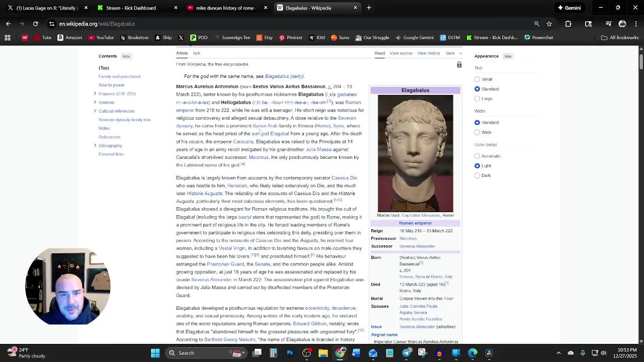Open the Windows Start menu
This screenshot has width=644, height=362.
pos(155,353)
